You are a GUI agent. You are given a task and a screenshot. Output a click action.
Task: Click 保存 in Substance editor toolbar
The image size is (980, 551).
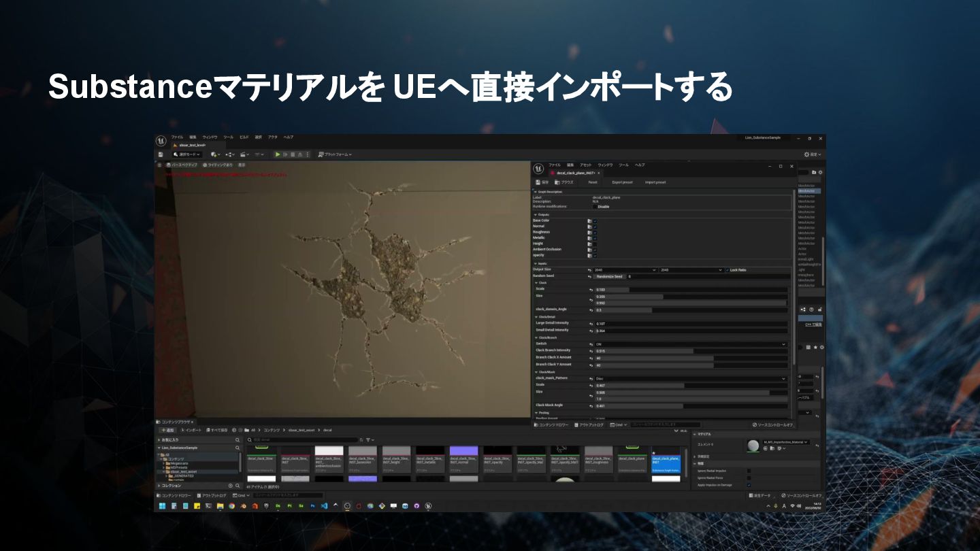[x=542, y=182]
